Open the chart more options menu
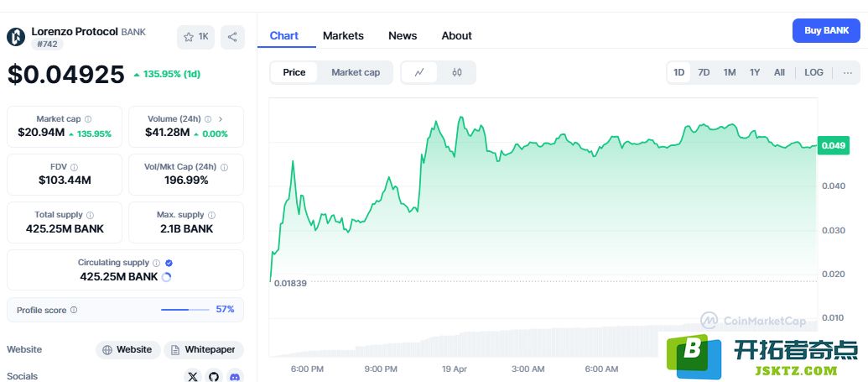Viewport: 868px width, 382px height. click(848, 73)
